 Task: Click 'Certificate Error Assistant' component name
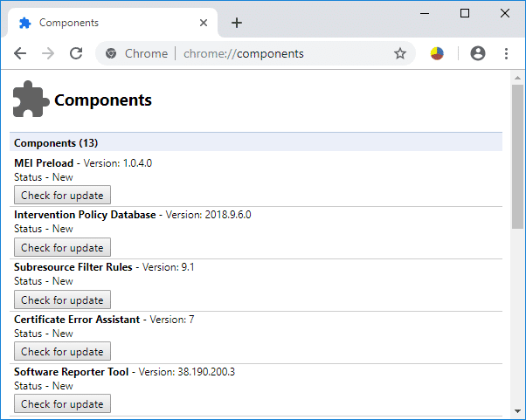(x=77, y=320)
